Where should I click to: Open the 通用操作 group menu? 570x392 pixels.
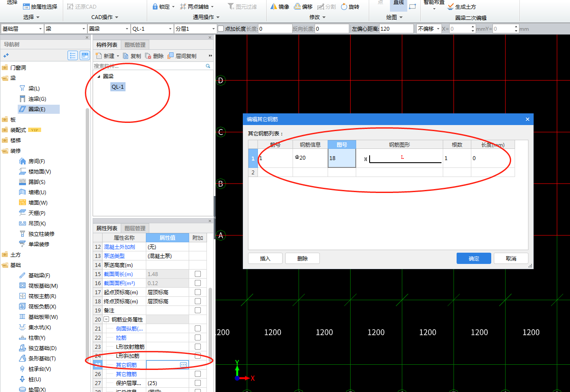206,17
